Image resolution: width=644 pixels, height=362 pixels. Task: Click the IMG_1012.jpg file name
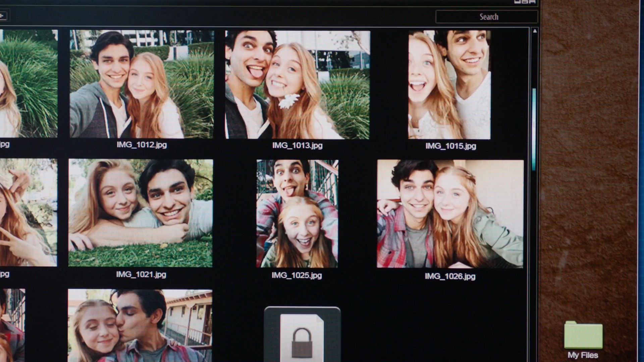point(142,145)
